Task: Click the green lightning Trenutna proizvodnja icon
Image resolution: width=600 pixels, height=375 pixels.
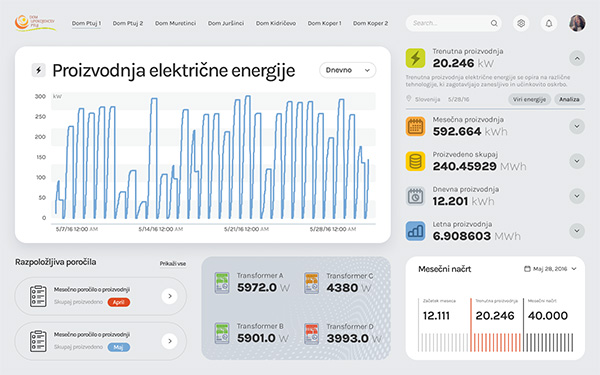Action: [415, 58]
